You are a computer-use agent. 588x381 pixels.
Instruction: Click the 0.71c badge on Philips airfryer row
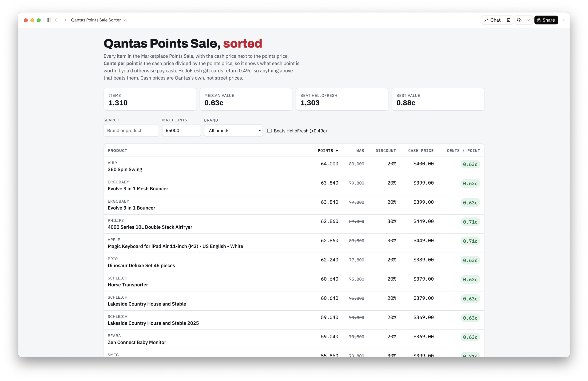point(470,222)
